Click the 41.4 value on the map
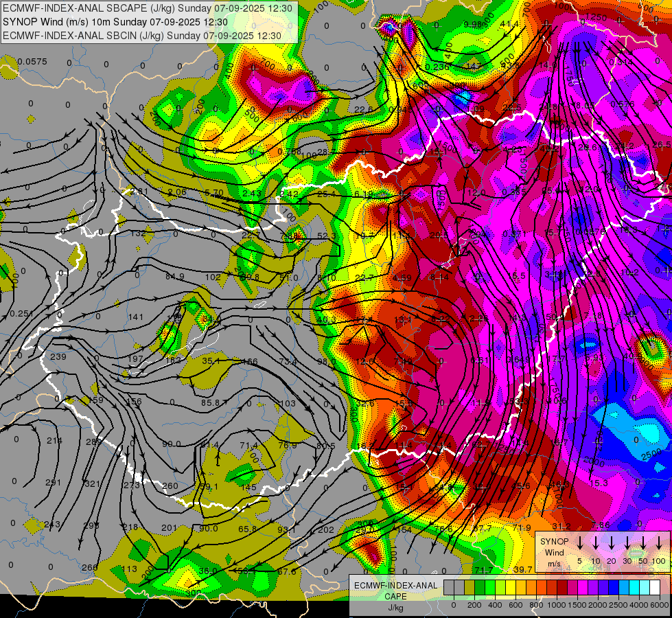 (x=509, y=24)
